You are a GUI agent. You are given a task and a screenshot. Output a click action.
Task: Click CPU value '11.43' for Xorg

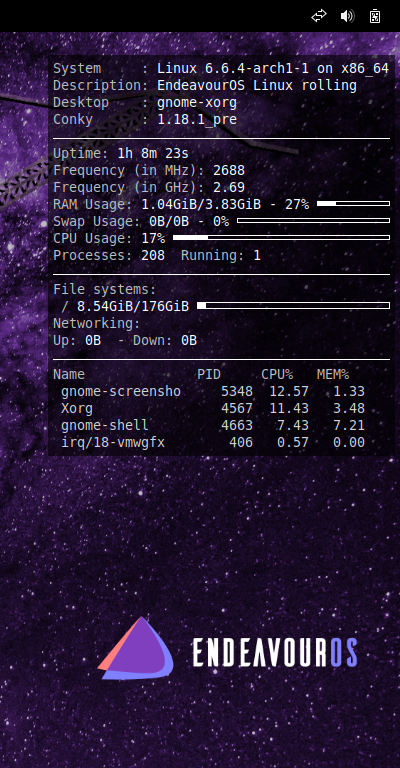pyautogui.click(x=289, y=408)
